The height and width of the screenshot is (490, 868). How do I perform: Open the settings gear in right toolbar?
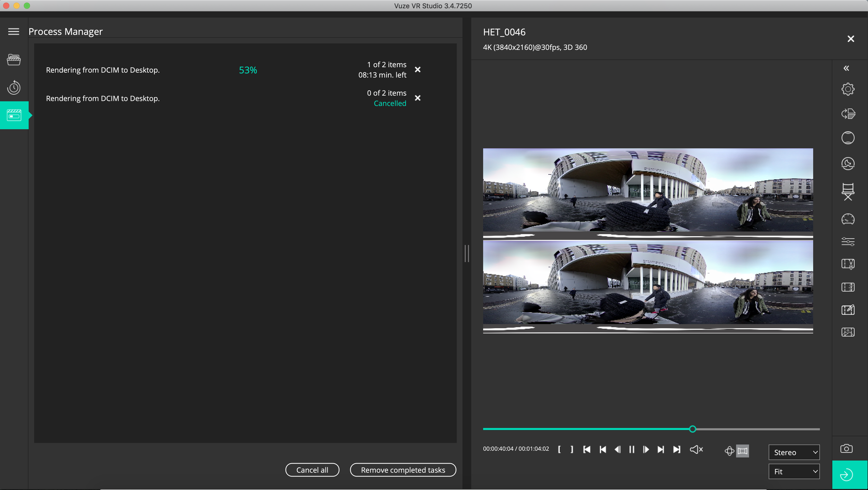click(x=848, y=89)
